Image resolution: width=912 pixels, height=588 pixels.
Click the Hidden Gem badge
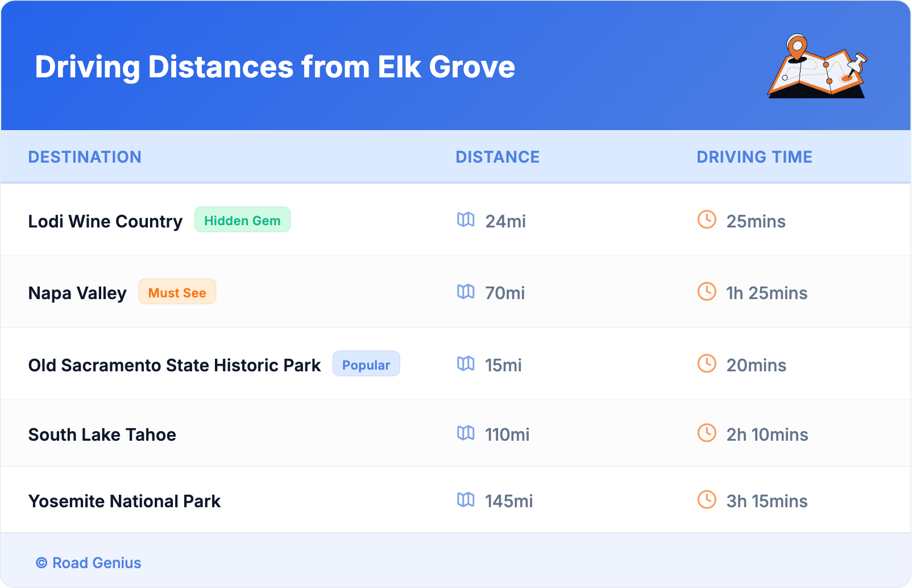point(242,220)
